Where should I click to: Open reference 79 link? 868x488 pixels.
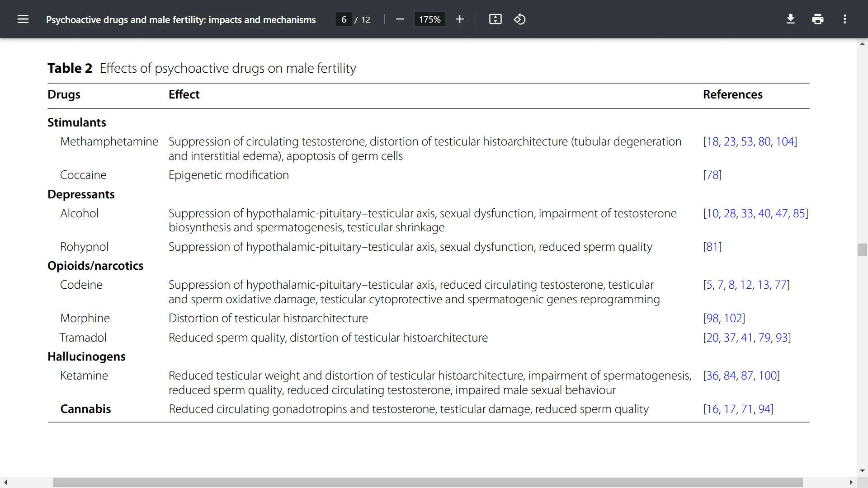[764, 338]
